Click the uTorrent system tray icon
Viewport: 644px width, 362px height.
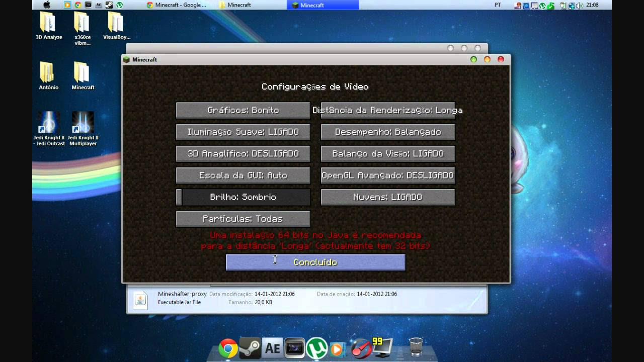pos(542,5)
